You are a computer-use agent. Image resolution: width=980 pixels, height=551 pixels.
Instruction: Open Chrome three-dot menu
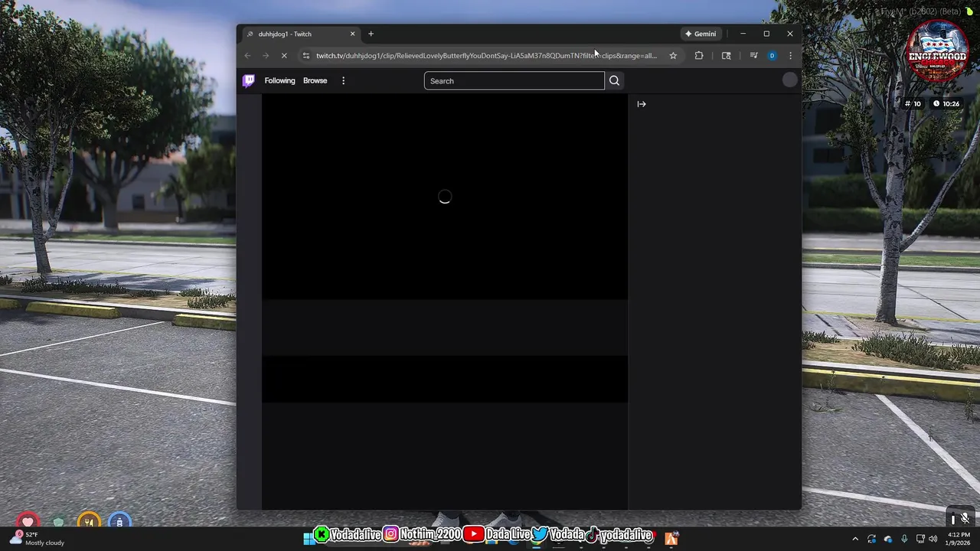(x=790, y=55)
